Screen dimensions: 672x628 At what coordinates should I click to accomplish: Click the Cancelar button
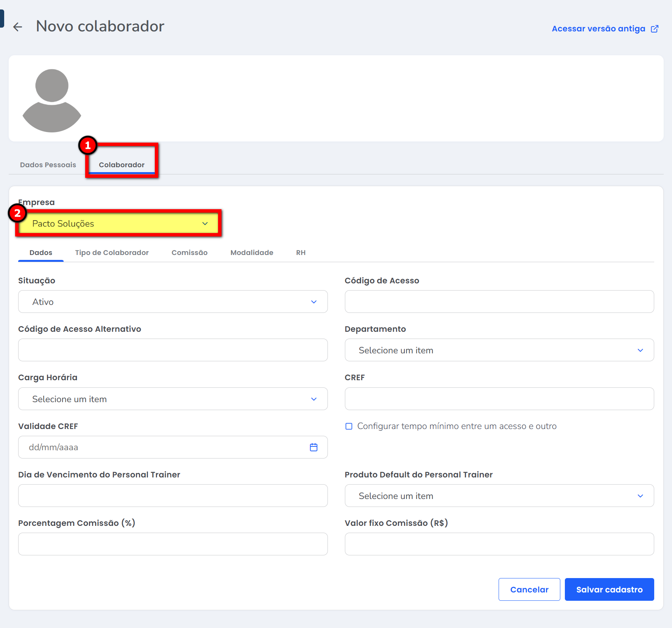point(529,589)
